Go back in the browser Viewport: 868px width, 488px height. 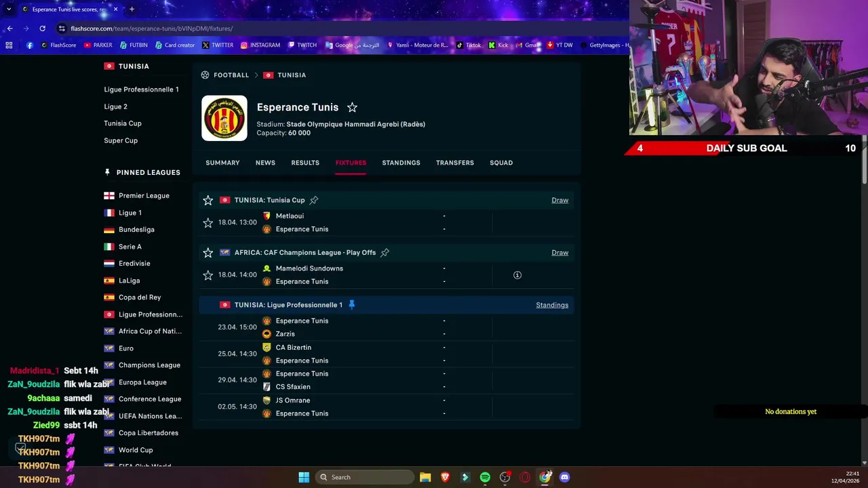pyautogui.click(x=9, y=28)
